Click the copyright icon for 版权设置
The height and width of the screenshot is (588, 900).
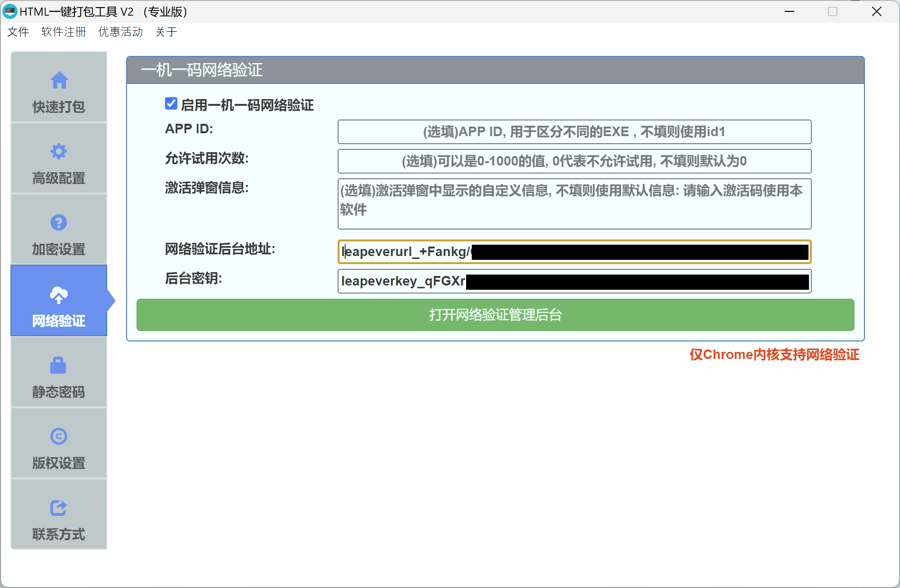click(x=59, y=436)
